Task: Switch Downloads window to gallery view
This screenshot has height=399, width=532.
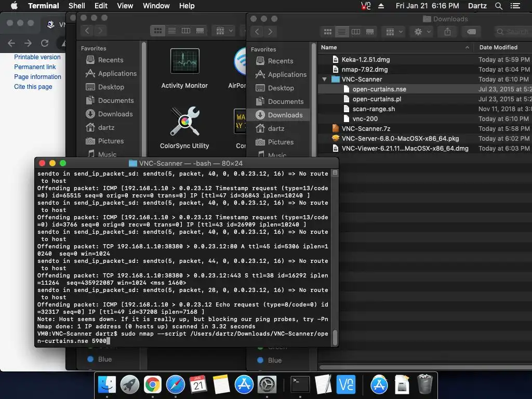Action: pos(370,32)
